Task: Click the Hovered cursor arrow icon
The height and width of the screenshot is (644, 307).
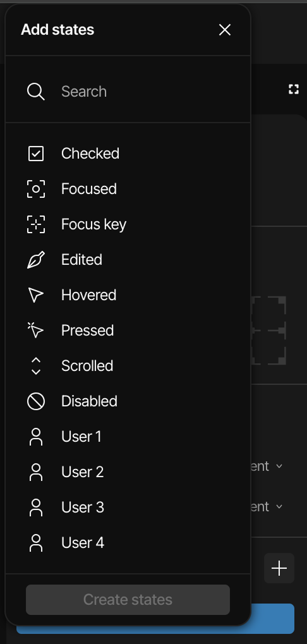Action: [x=36, y=295]
